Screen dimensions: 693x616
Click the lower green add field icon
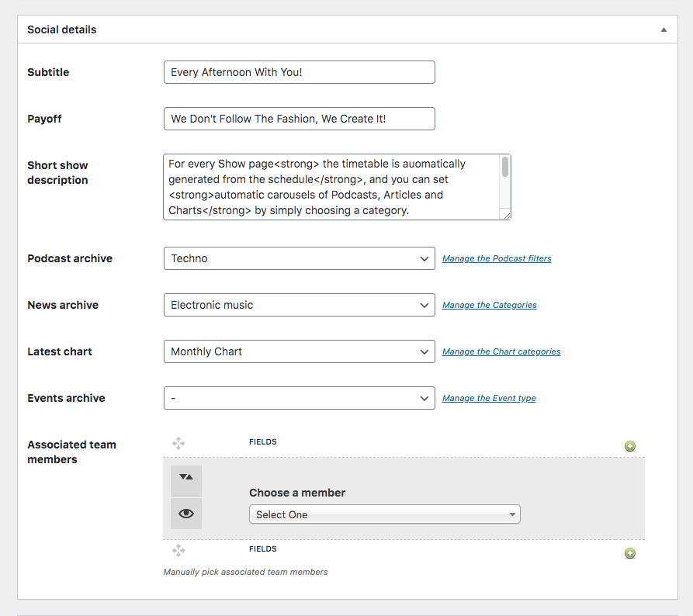[x=630, y=553]
